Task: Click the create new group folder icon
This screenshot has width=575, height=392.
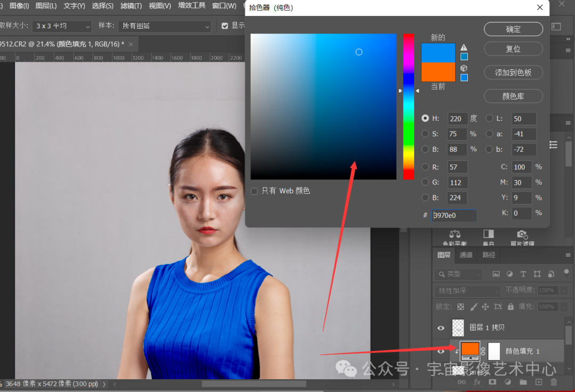Action: pos(523,382)
